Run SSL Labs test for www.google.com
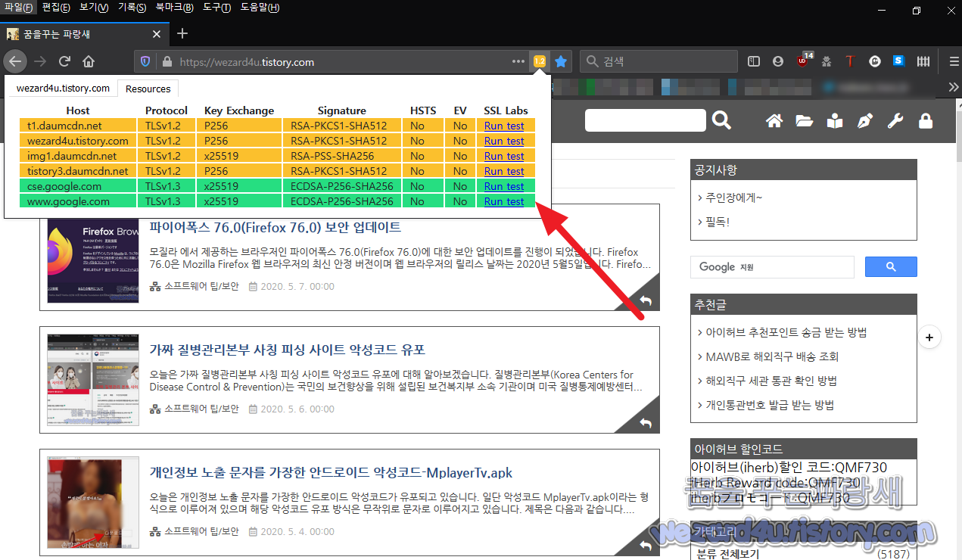The width and height of the screenshot is (962, 560). [x=504, y=201]
